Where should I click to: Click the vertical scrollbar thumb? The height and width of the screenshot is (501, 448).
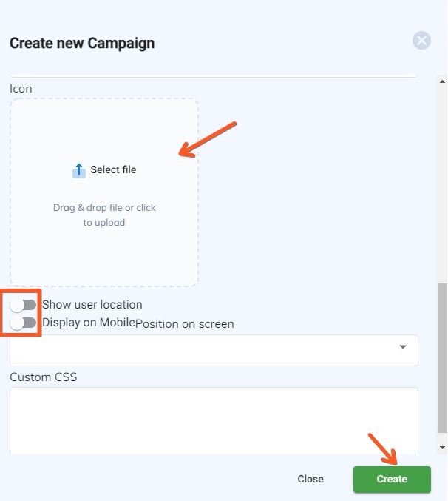[x=442, y=358]
